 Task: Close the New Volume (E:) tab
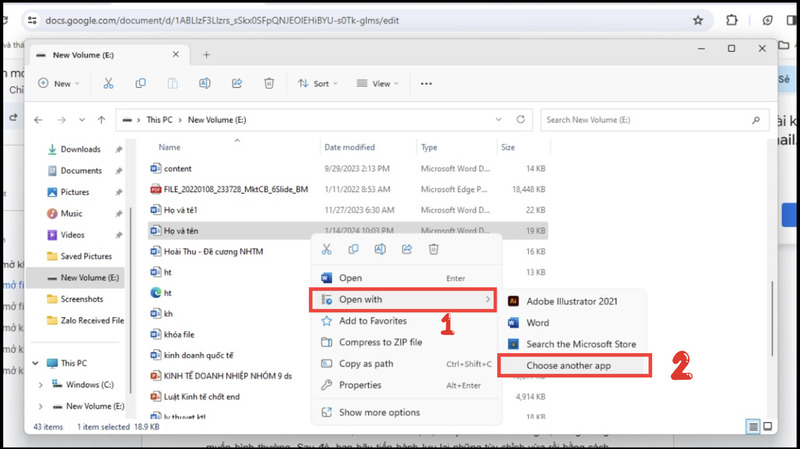point(176,54)
